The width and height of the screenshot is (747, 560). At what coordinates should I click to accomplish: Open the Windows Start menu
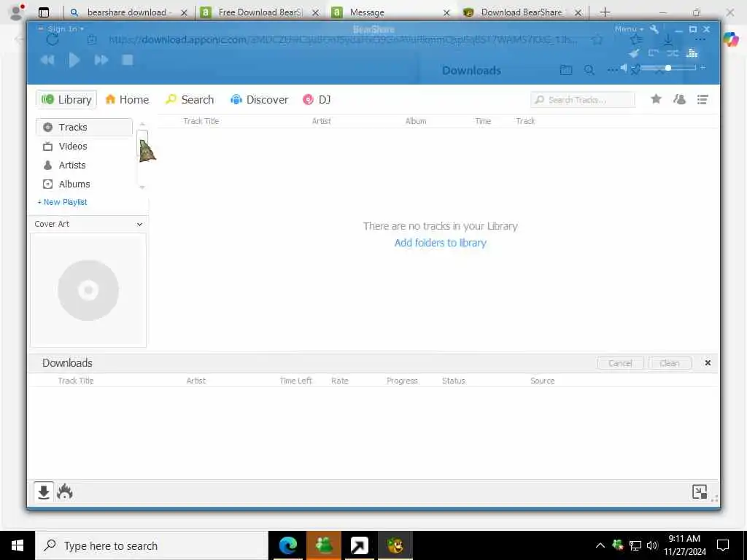[x=18, y=545]
